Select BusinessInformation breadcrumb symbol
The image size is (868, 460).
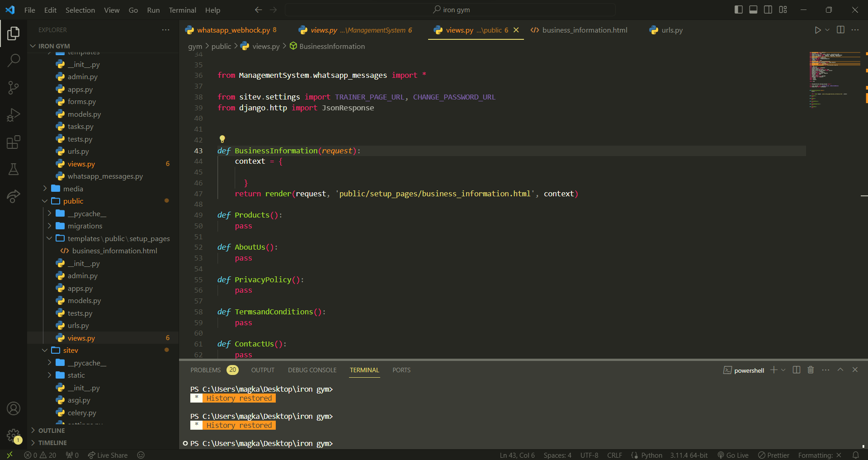click(327, 46)
